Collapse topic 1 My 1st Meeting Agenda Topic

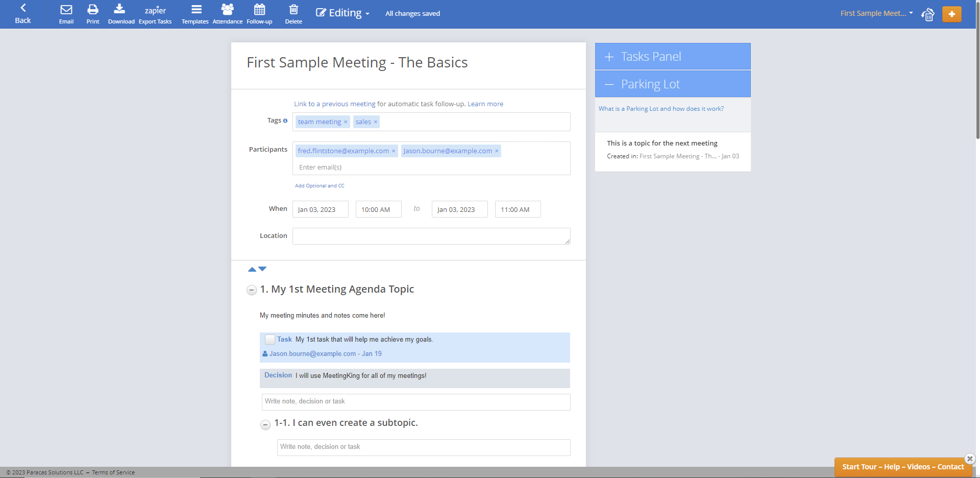point(251,290)
